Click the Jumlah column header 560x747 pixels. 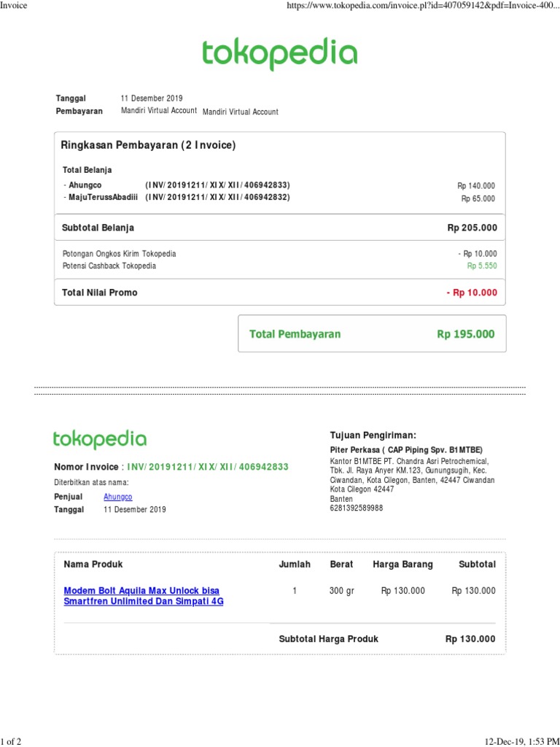295,564
